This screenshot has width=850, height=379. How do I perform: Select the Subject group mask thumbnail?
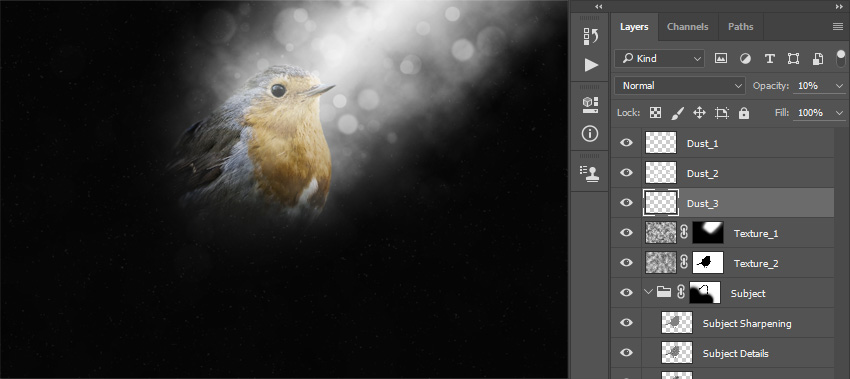click(x=705, y=292)
